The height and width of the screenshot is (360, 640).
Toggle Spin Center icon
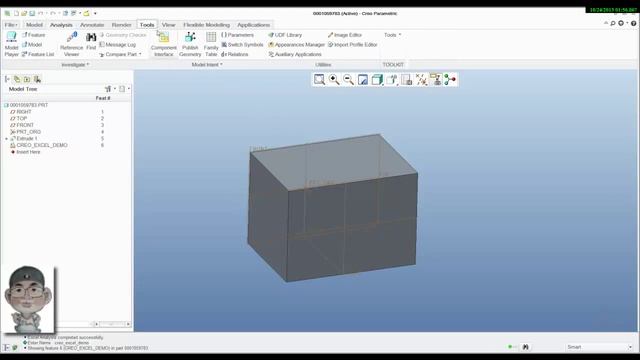450,80
